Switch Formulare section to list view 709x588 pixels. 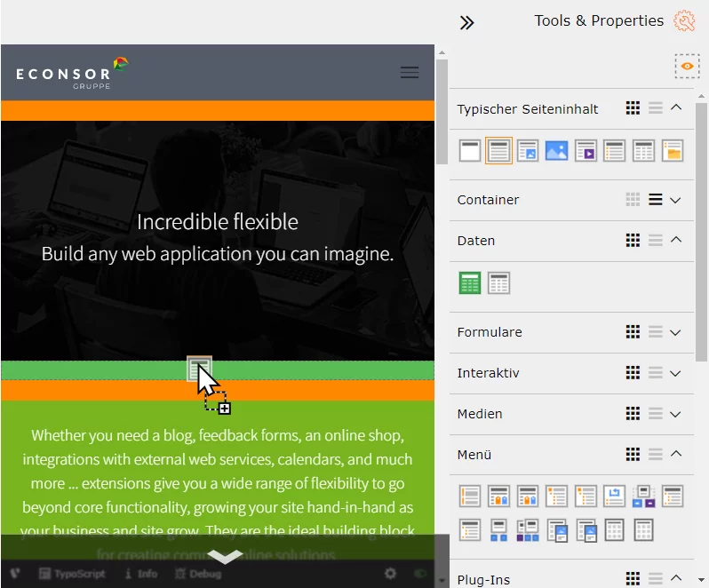[655, 332]
